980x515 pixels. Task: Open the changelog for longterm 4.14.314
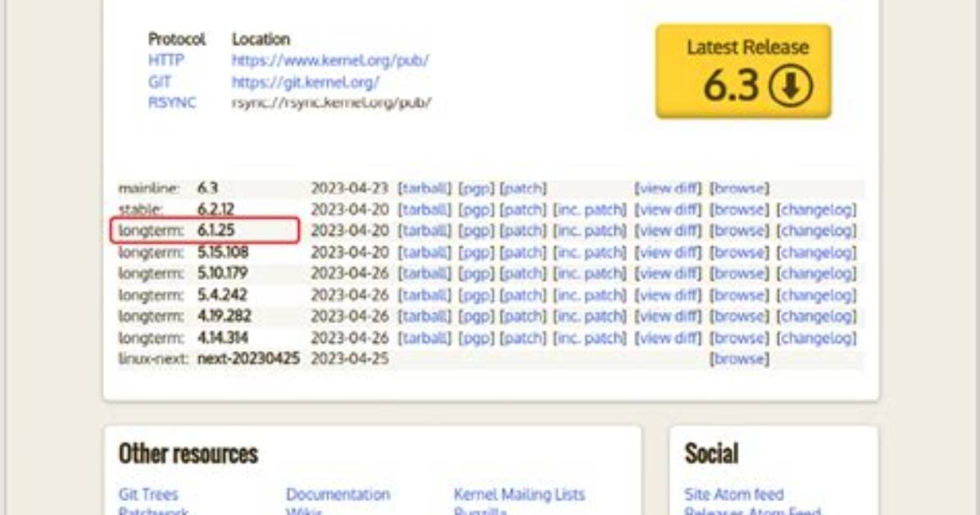(816, 338)
